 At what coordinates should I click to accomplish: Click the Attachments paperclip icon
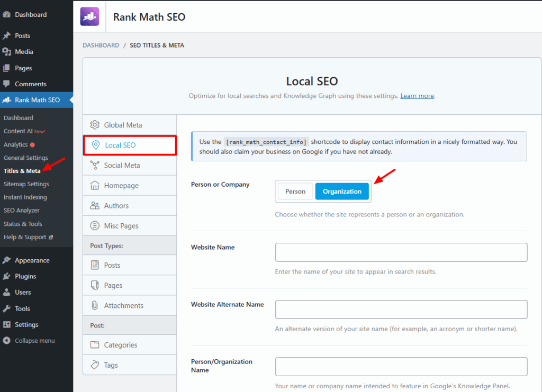click(95, 305)
